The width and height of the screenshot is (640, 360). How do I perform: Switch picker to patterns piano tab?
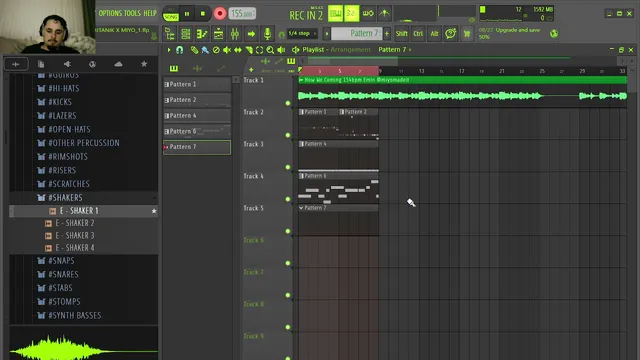click(174, 69)
